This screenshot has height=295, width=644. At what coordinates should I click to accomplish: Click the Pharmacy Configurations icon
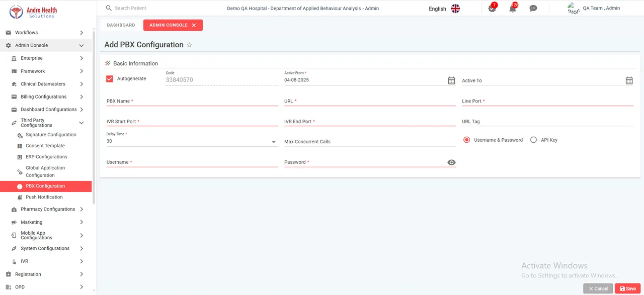pos(14,210)
